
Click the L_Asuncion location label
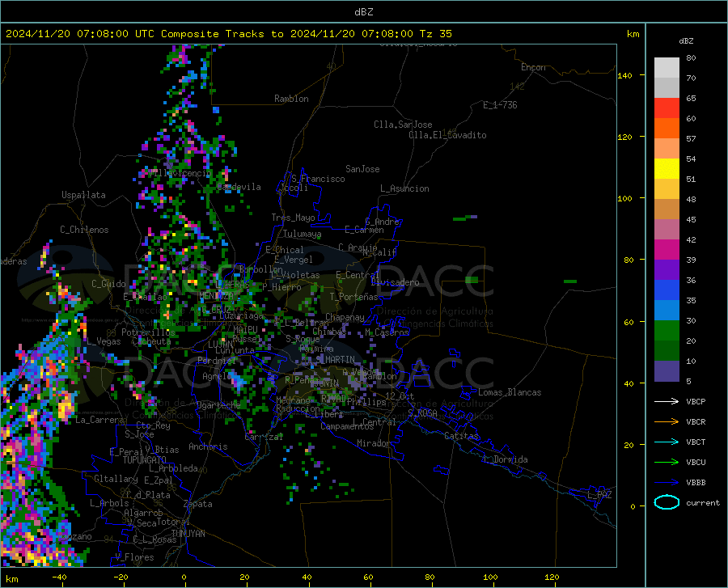pos(404,188)
